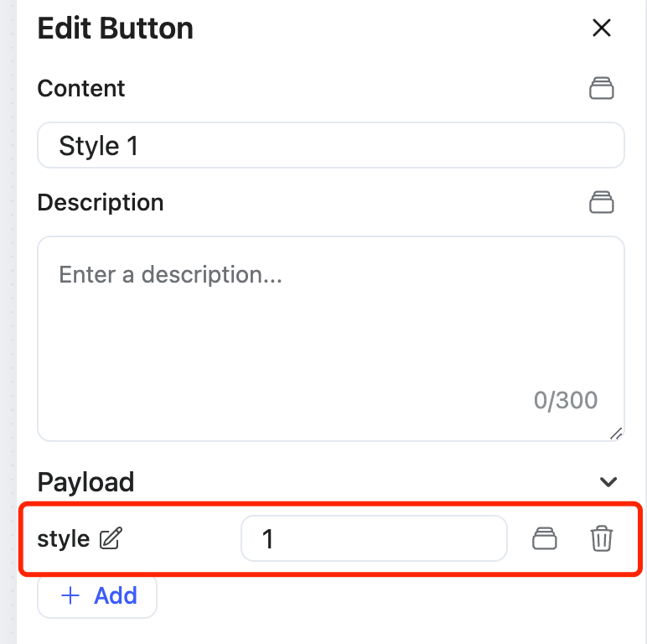Click the 0/300 character counter
The width and height of the screenshot is (647, 644).
(566, 400)
